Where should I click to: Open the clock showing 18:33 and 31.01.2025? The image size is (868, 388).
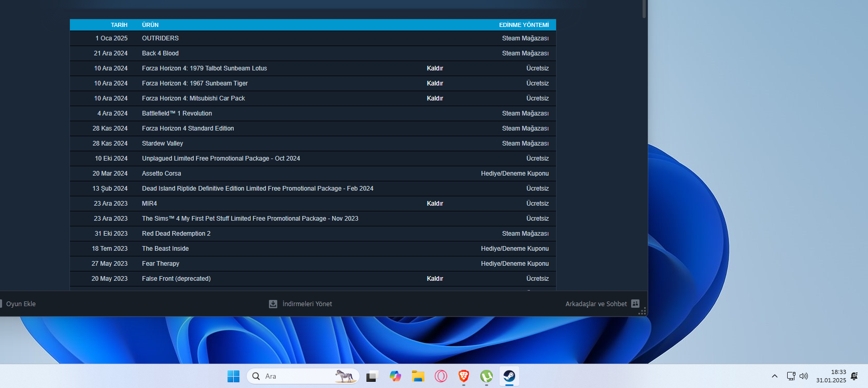(x=831, y=377)
